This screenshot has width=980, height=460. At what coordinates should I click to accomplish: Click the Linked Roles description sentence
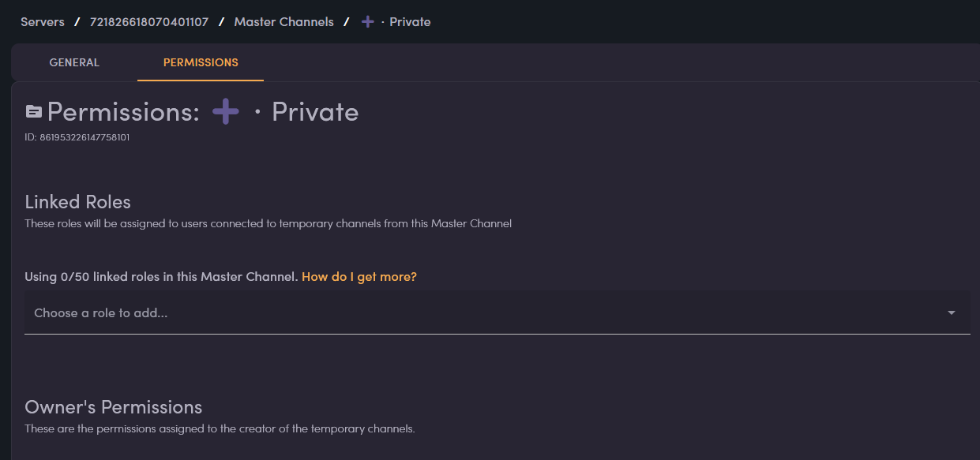[x=268, y=223]
